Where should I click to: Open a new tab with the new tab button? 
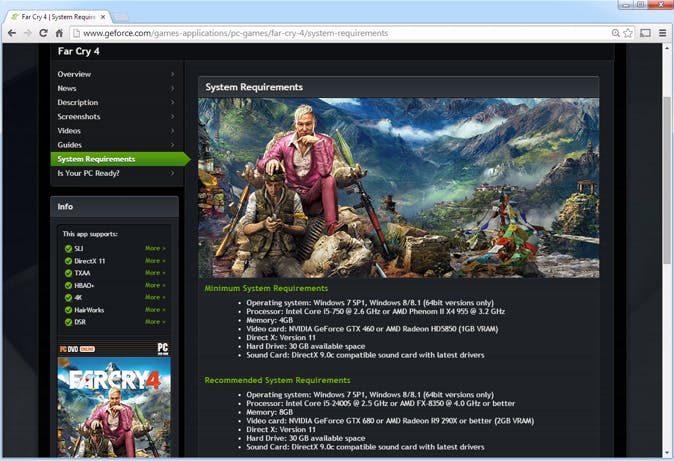pos(120,17)
